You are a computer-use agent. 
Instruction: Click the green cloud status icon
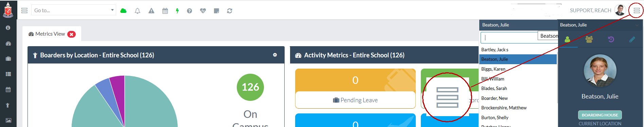(x=123, y=11)
